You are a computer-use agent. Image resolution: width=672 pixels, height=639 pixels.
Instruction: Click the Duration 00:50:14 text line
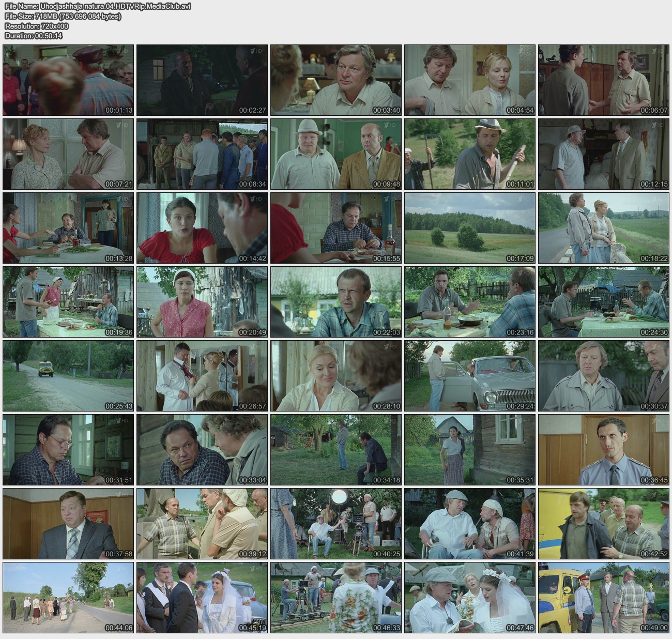[x=34, y=36]
